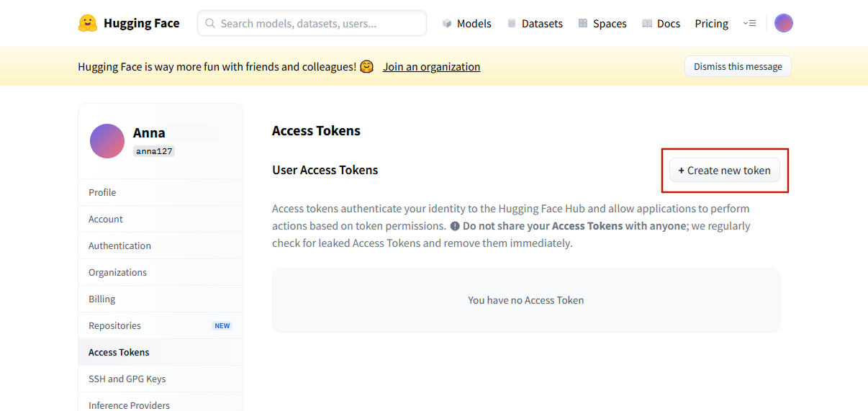Focus the search models, datasets, users field
This screenshot has height=411, width=868.
click(312, 23)
